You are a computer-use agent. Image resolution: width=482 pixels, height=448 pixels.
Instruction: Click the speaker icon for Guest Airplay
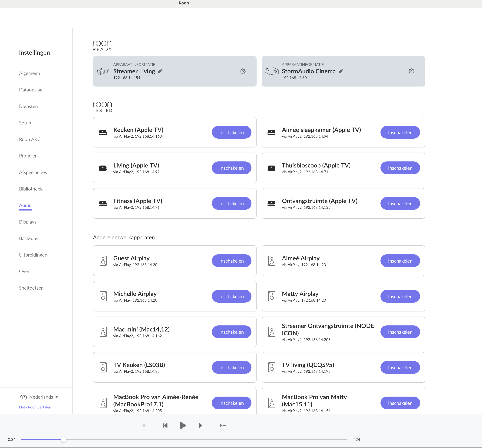tap(103, 261)
